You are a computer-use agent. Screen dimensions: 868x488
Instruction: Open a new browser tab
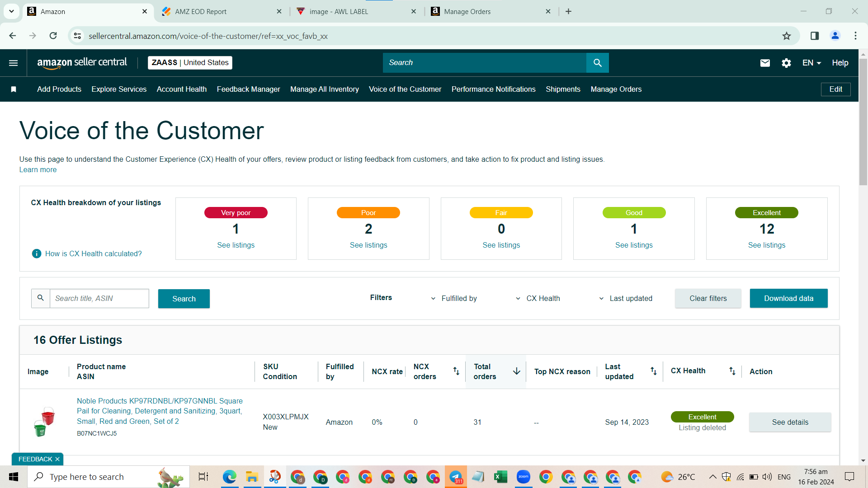(568, 12)
